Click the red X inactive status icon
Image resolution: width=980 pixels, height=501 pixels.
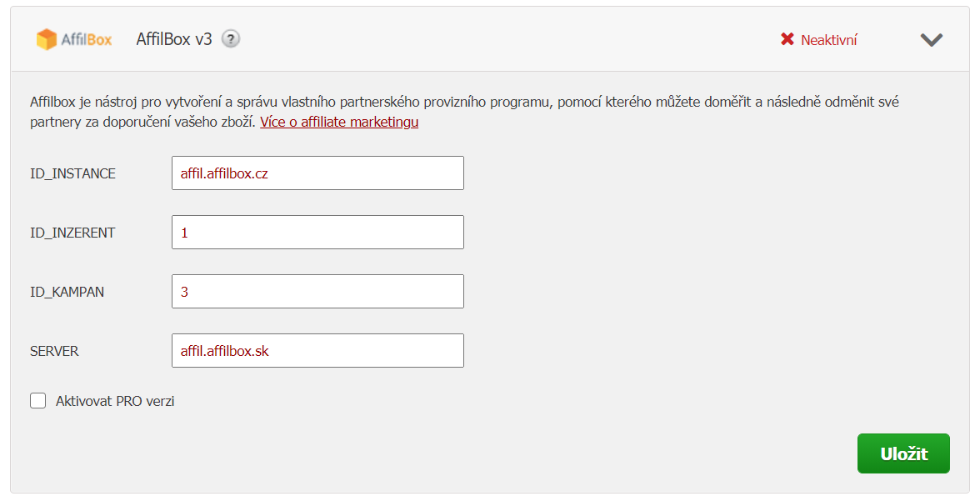tap(787, 39)
